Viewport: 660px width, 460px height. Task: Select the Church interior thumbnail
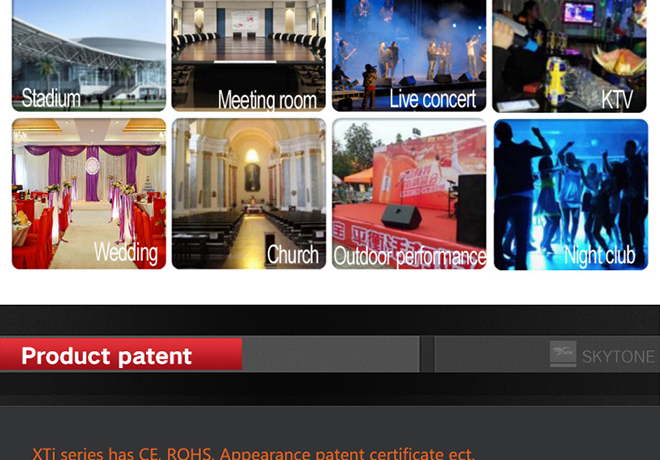tap(249, 194)
